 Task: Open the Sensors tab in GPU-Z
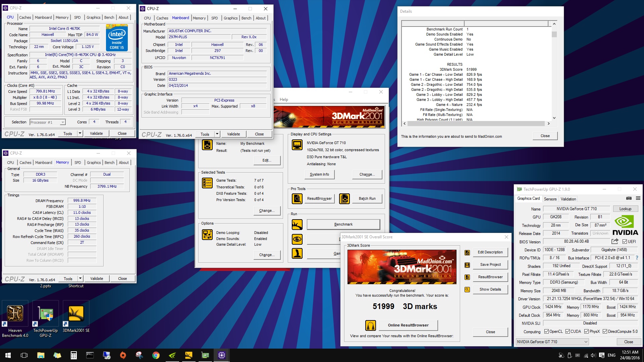[550, 199]
